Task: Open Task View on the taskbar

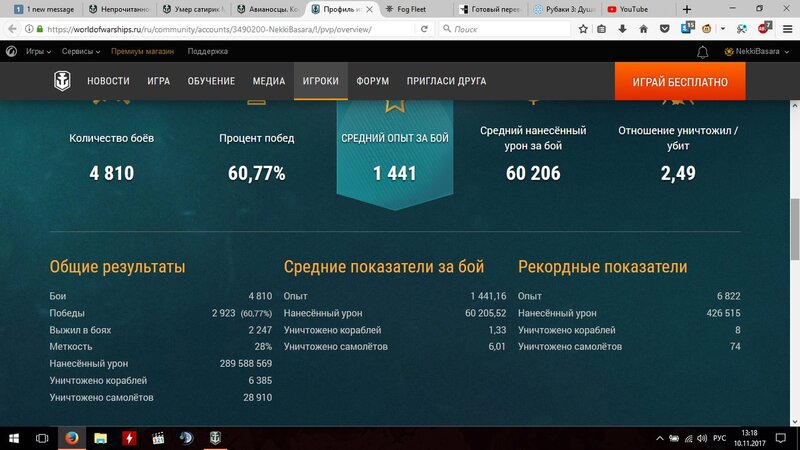Action: (42, 438)
